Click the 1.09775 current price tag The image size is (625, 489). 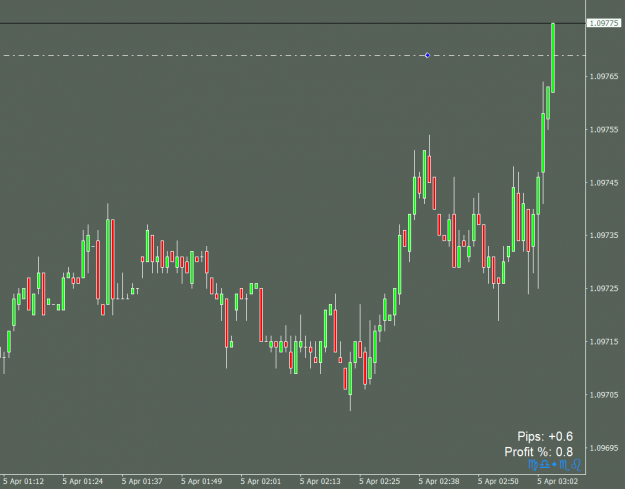click(x=604, y=24)
